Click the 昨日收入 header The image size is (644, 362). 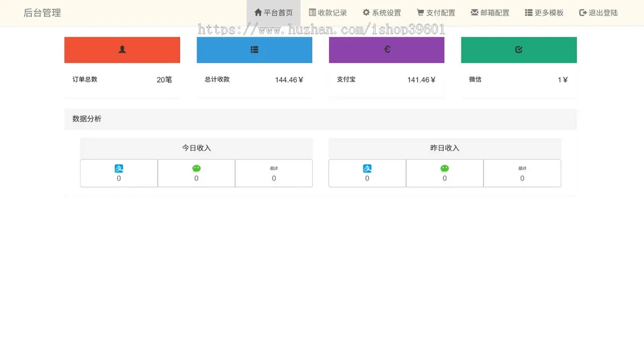[x=445, y=148]
